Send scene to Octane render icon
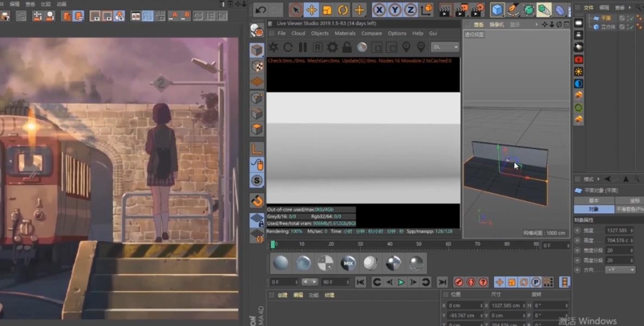The image size is (644, 326). point(273,47)
